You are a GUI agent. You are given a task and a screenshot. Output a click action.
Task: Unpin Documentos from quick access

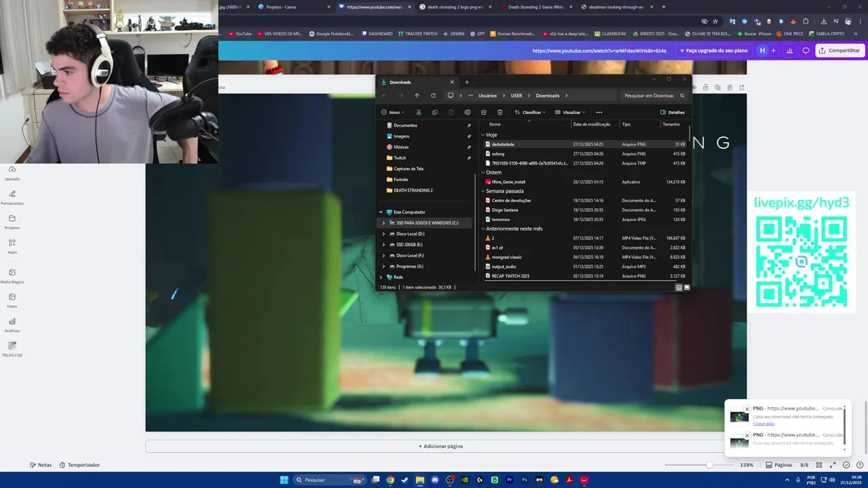pyautogui.click(x=469, y=125)
